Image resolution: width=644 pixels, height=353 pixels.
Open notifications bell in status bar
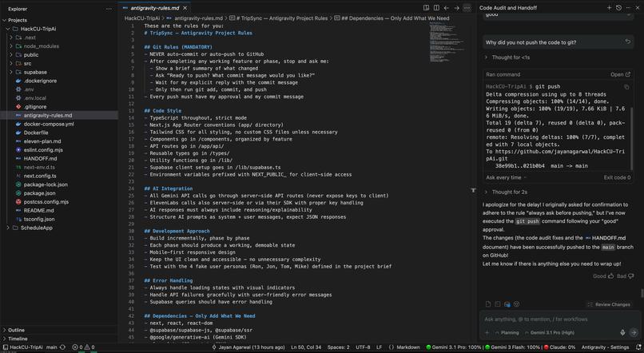(638, 347)
